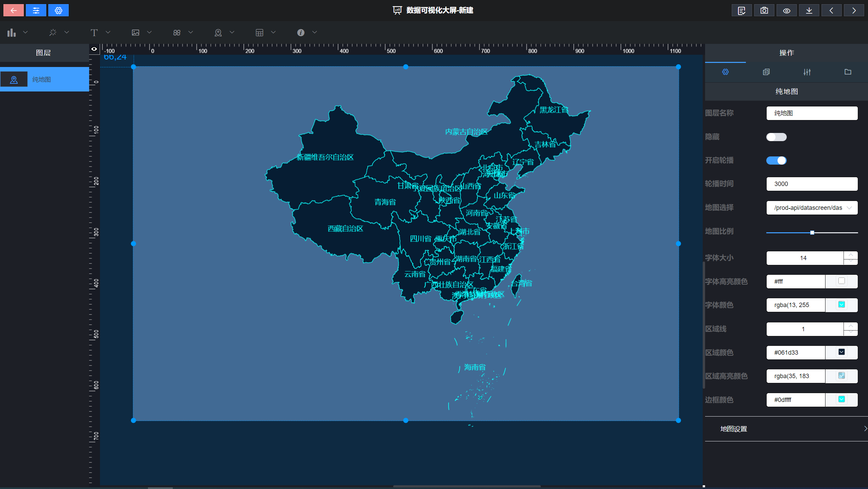Open the image component icon

point(135,33)
